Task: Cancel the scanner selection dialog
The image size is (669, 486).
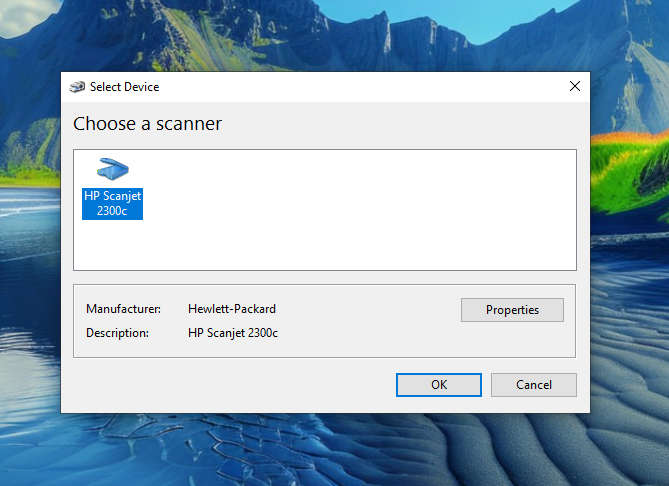Action: click(534, 385)
